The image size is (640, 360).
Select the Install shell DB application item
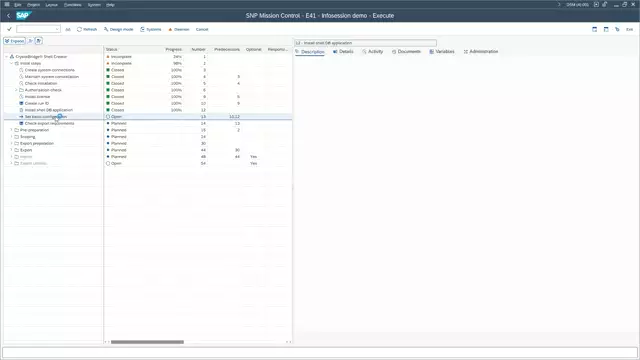pos(49,110)
